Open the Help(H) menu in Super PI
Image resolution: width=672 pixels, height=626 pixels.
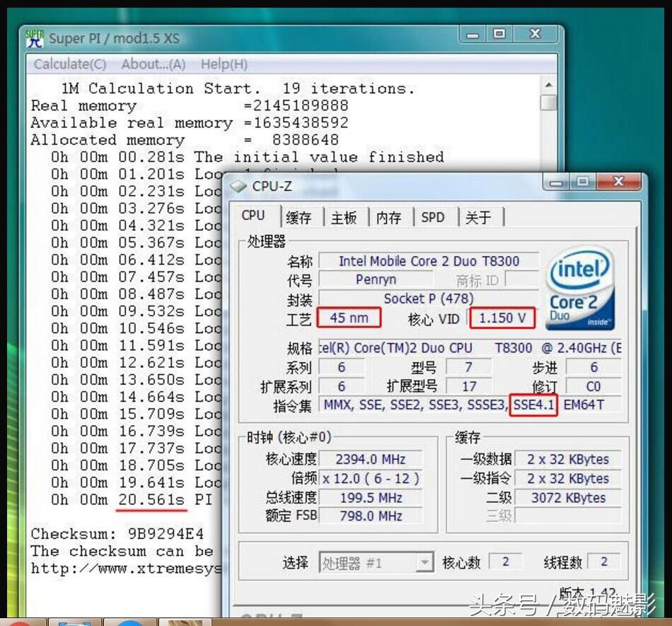tap(224, 64)
